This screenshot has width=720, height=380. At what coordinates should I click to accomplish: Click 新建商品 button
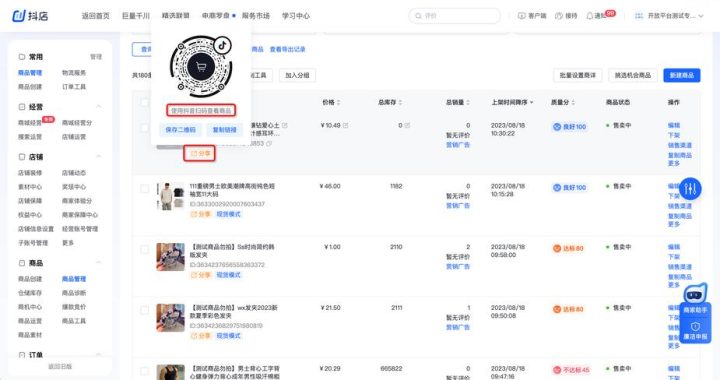pyautogui.click(x=681, y=75)
